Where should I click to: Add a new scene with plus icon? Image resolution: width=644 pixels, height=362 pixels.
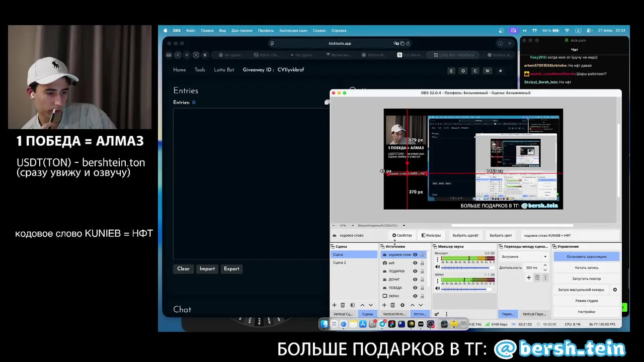334,305
